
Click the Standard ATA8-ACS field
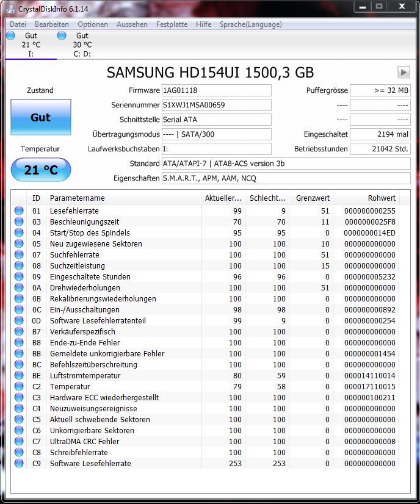pyautogui.click(x=286, y=164)
